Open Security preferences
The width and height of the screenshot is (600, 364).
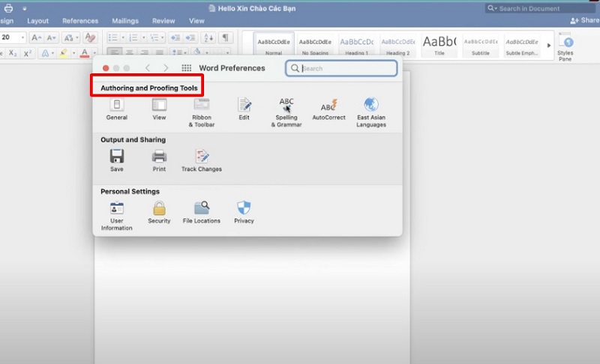pyautogui.click(x=159, y=213)
